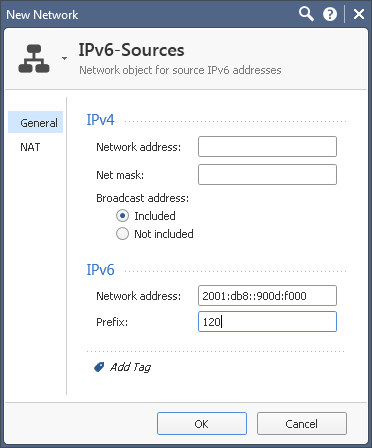Confirm with the OK button
The image size is (372, 448).
pyautogui.click(x=202, y=424)
